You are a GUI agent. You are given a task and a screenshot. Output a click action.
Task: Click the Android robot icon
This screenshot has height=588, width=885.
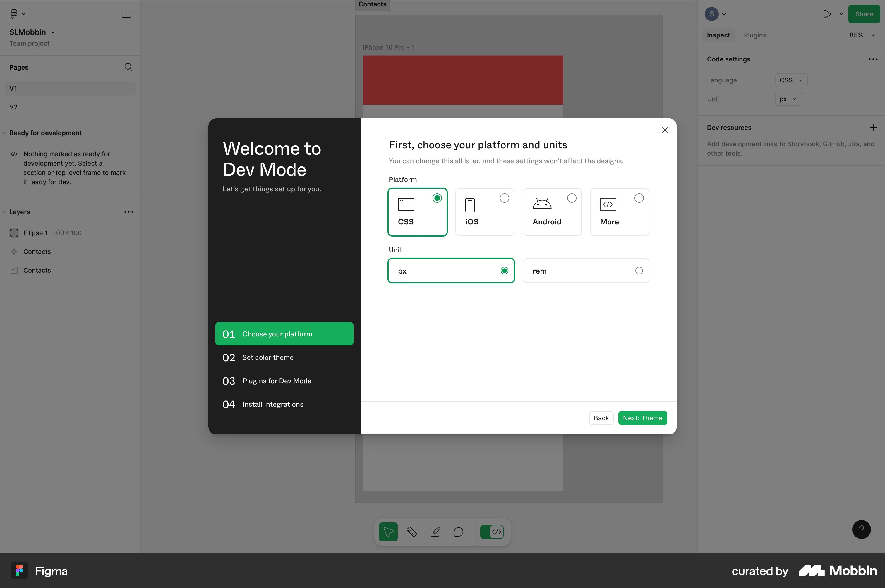click(542, 203)
